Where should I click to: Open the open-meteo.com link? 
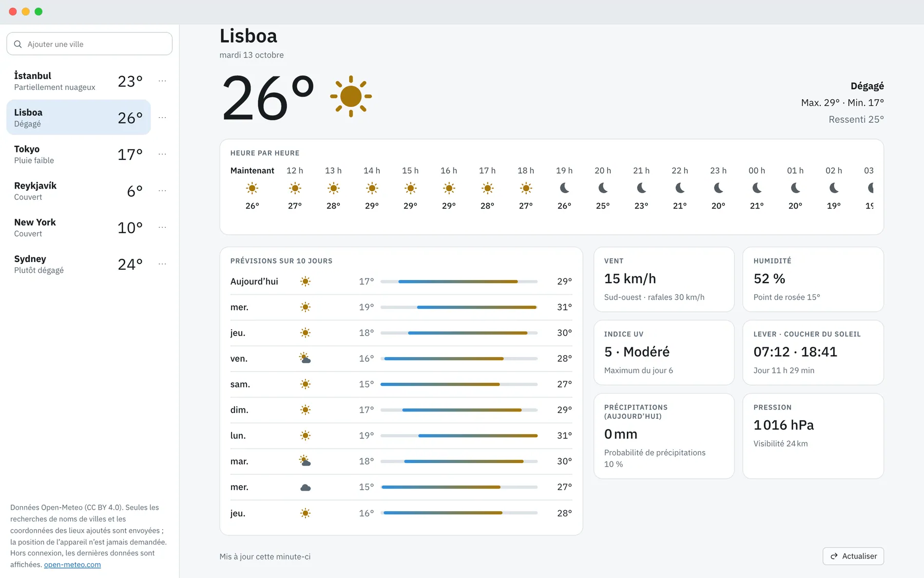tap(72, 565)
